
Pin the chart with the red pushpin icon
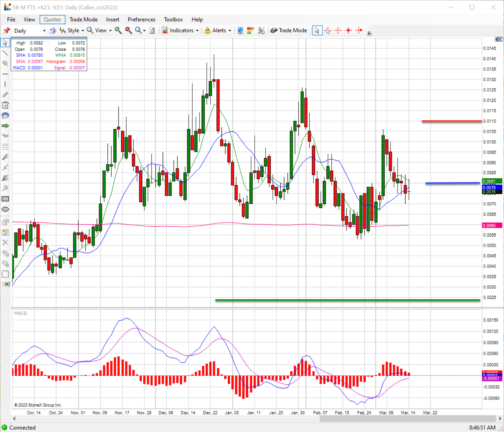(7, 30)
